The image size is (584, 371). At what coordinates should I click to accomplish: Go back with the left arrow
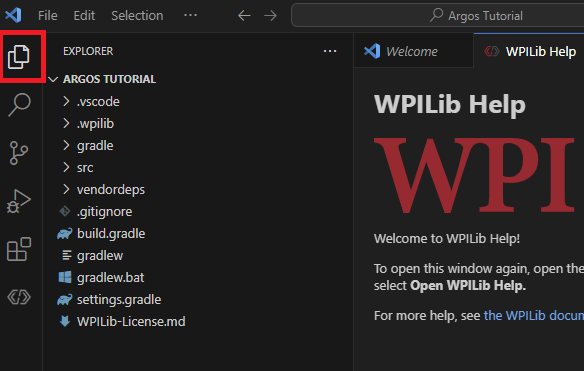244,16
